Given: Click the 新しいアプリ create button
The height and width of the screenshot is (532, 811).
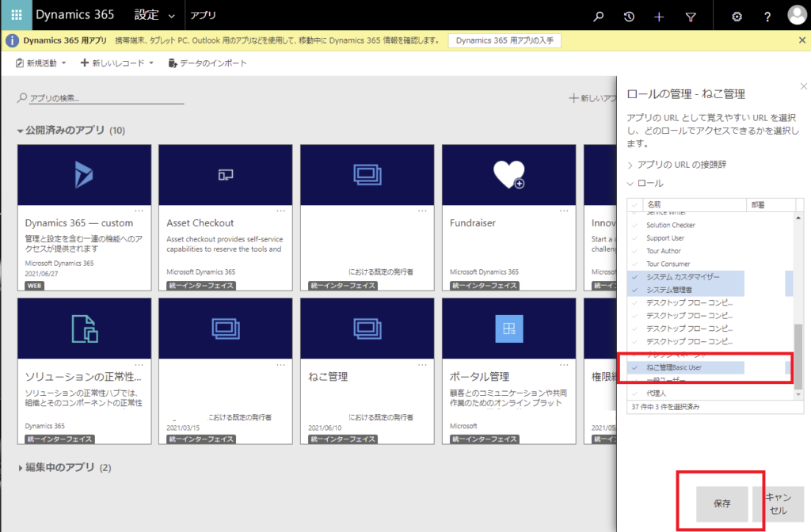Looking at the screenshot, I should [592, 98].
